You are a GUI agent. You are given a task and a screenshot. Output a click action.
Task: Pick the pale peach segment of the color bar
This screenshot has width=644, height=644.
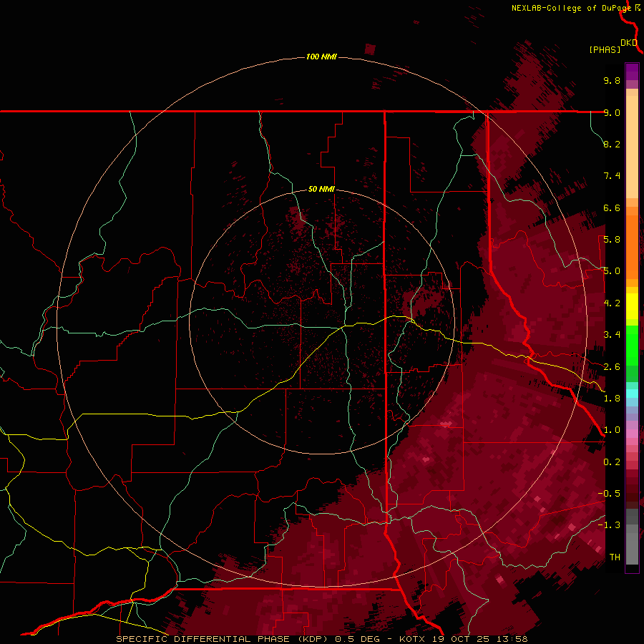632,147
